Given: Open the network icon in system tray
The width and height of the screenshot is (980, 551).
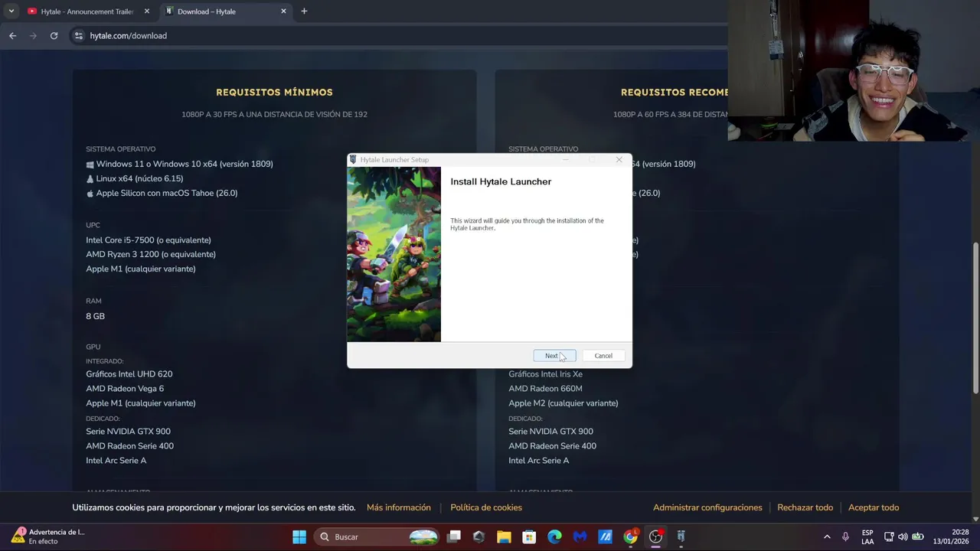Looking at the screenshot, I should tap(889, 536).
